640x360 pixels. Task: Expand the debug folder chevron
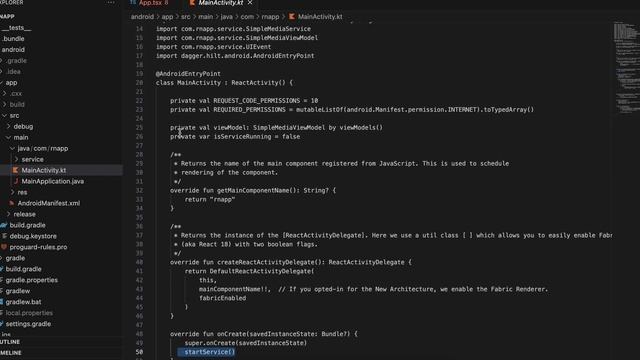[9, 127]
